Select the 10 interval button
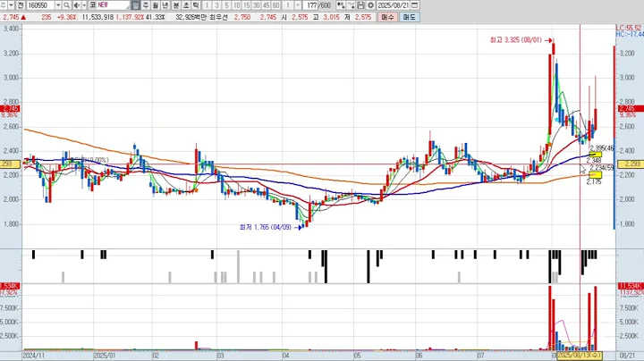 (x=236, y=5)
